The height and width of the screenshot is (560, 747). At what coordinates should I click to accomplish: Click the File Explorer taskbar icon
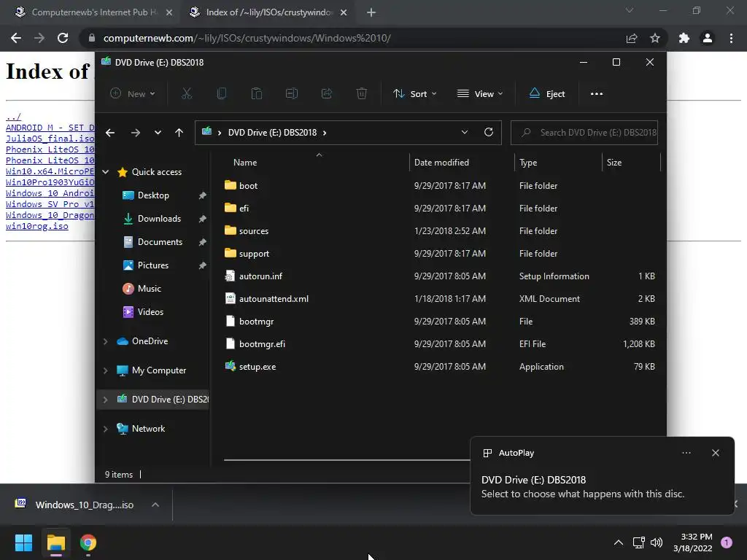pos(55,542)
